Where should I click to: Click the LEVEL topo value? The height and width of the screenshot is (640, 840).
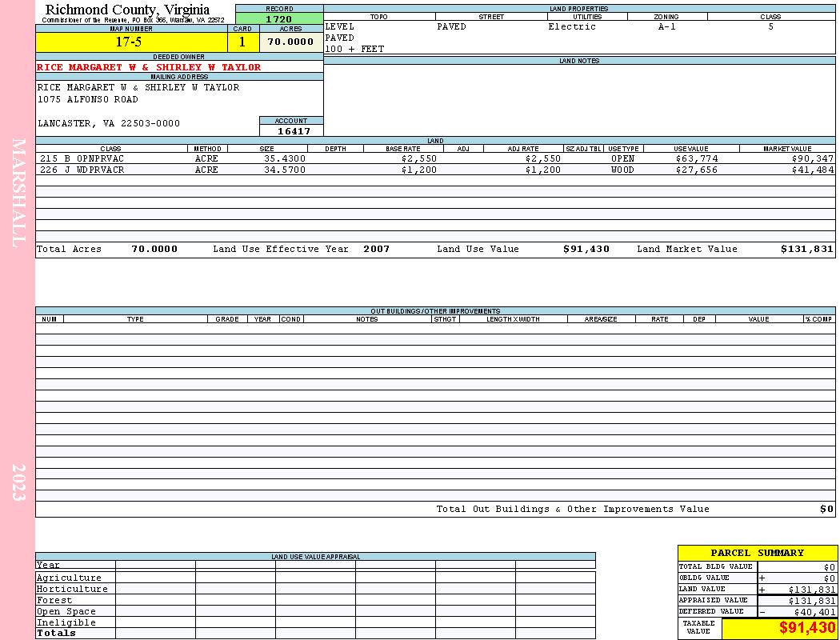click(340, 26)
